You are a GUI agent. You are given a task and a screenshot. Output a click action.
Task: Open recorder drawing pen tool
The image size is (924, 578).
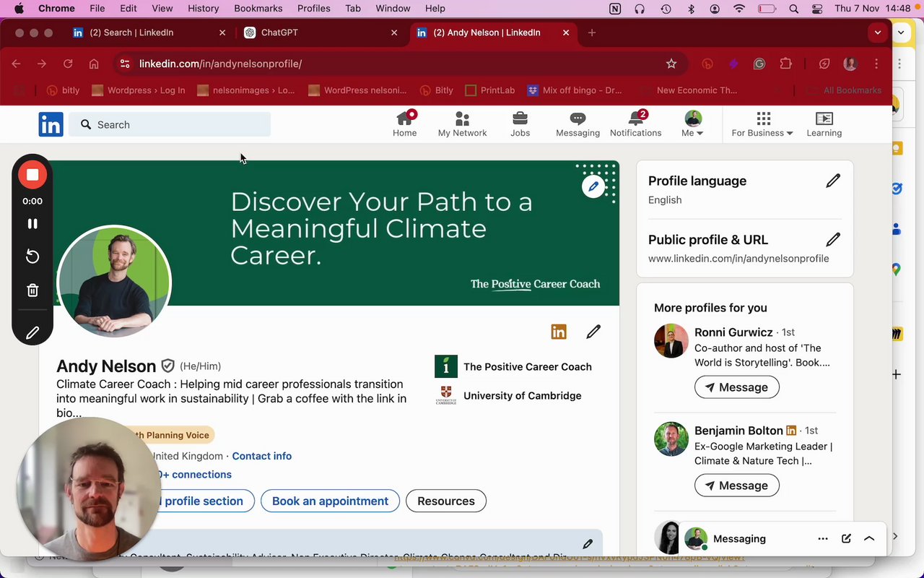32,333
